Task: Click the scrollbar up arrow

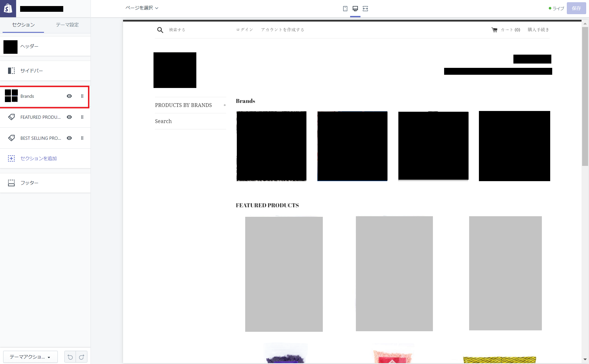Action: pos(585,24)
